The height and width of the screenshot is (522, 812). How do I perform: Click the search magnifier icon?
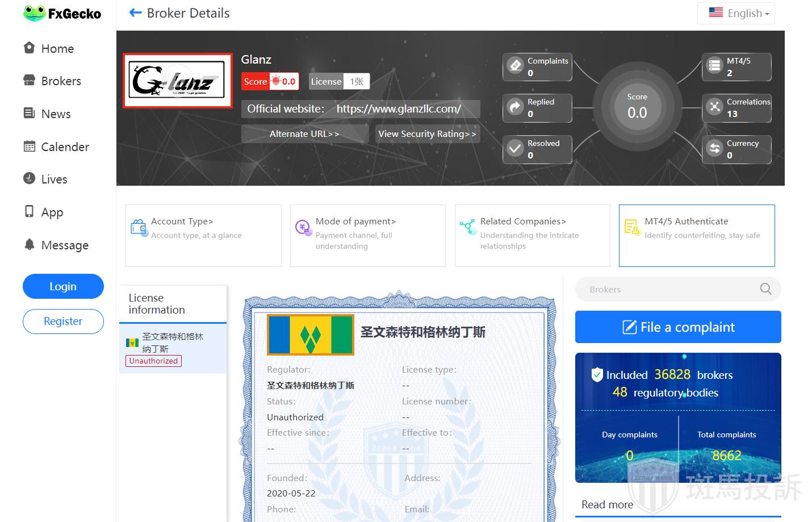765,289
